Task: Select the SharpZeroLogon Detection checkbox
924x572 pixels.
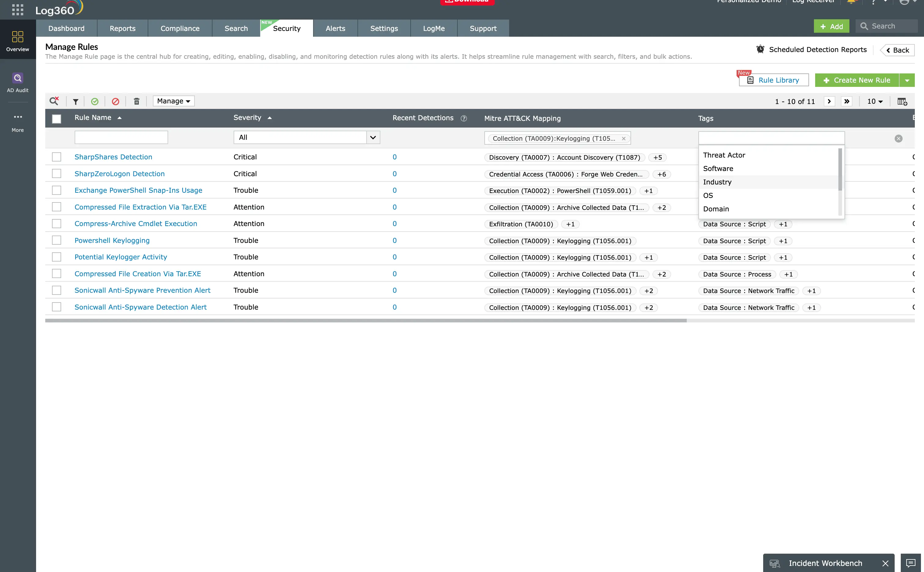Action: point(56,174)
